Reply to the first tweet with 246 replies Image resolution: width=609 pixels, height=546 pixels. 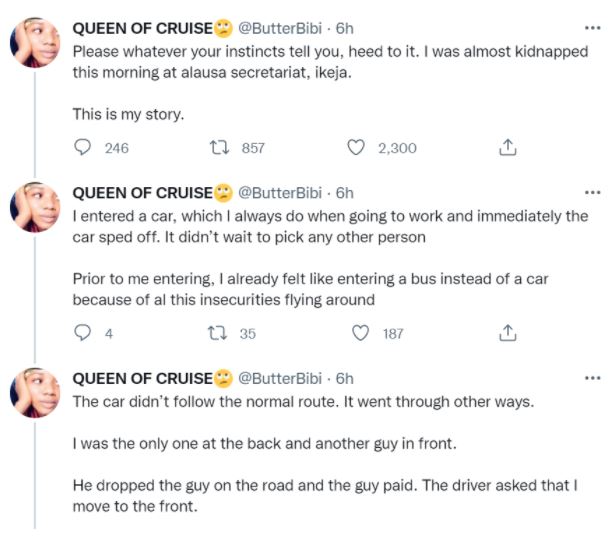pyautogui.click(x=84, y=148)
